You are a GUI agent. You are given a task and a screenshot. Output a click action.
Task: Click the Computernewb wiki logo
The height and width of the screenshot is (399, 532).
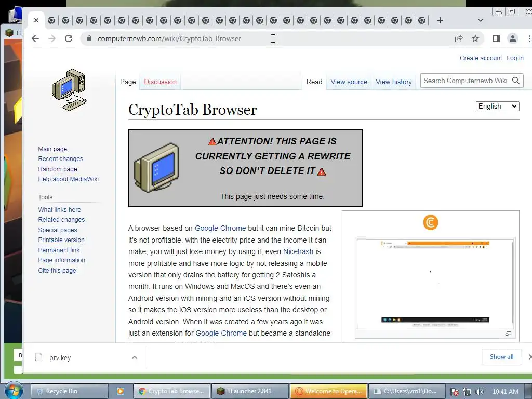click(69, 90)
